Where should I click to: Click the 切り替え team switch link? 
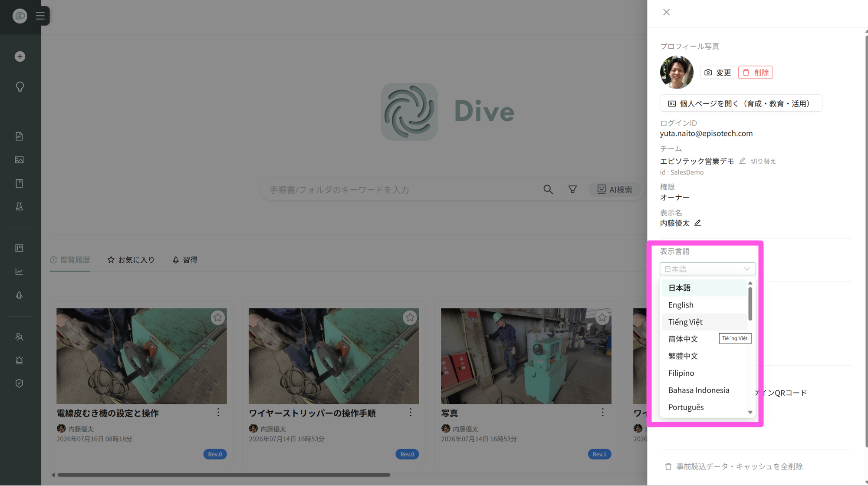pos(763,161)
